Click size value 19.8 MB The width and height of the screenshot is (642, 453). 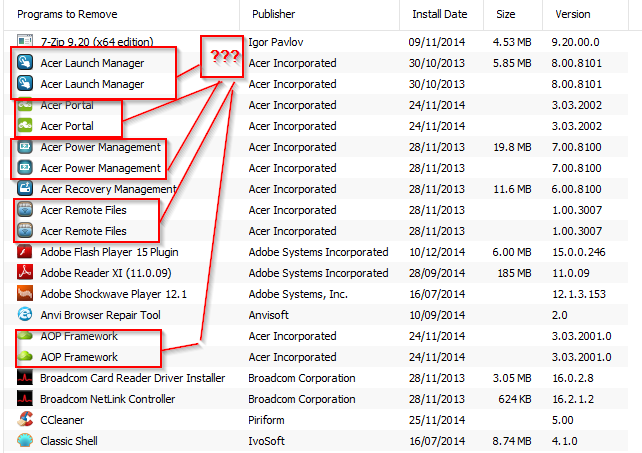coord(512,147)
